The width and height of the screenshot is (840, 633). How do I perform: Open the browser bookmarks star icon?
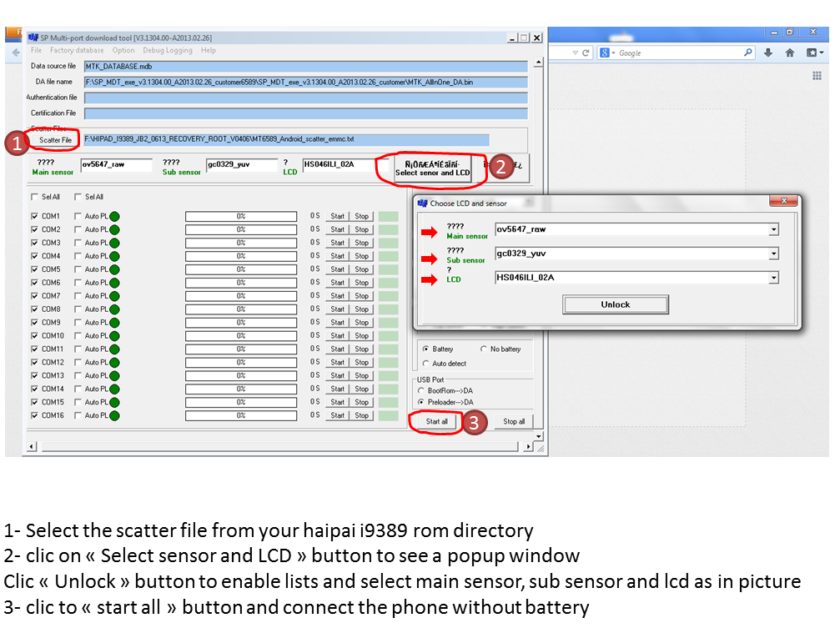811,53
